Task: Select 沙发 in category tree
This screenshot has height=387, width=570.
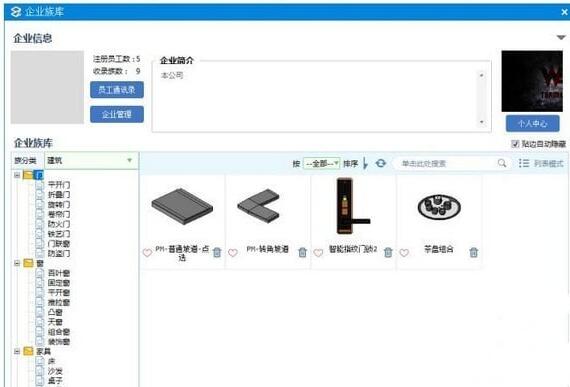Action: coord(55,371)
